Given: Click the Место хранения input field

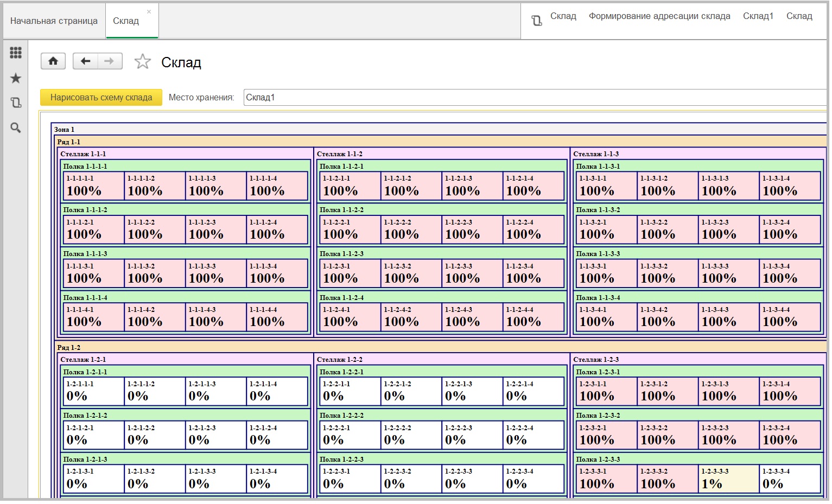Looking at the screenshot, I should click(535, 98).
